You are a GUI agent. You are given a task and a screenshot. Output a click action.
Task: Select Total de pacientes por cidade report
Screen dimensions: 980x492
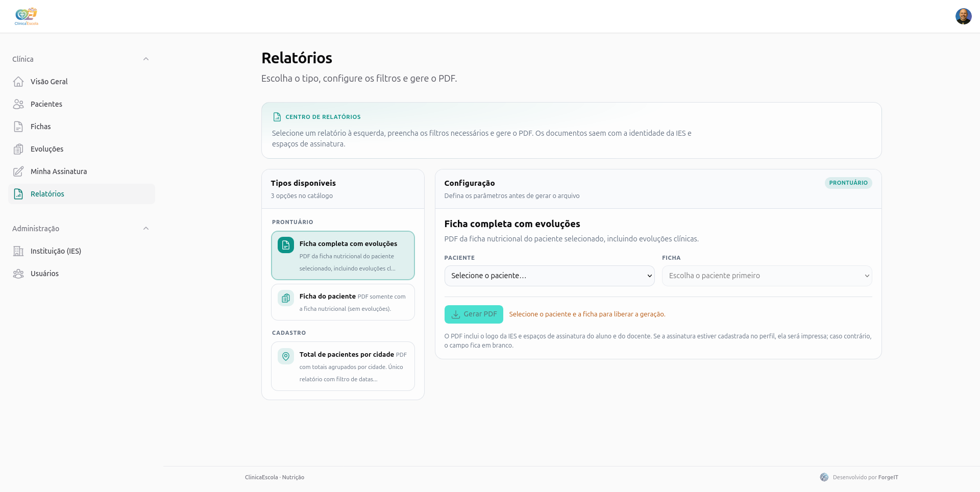343,366
